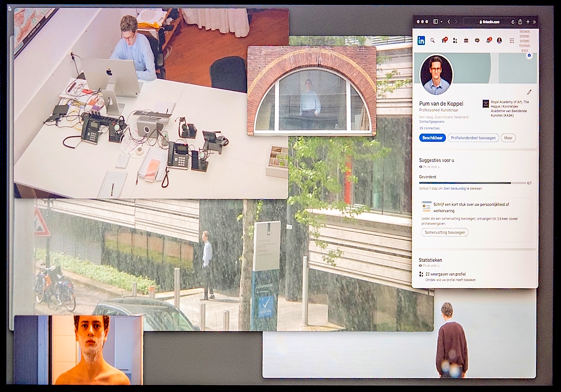Open LinkedIn search magnifier icon
Screen dimensions: 561x392
[x=432, y=40]
